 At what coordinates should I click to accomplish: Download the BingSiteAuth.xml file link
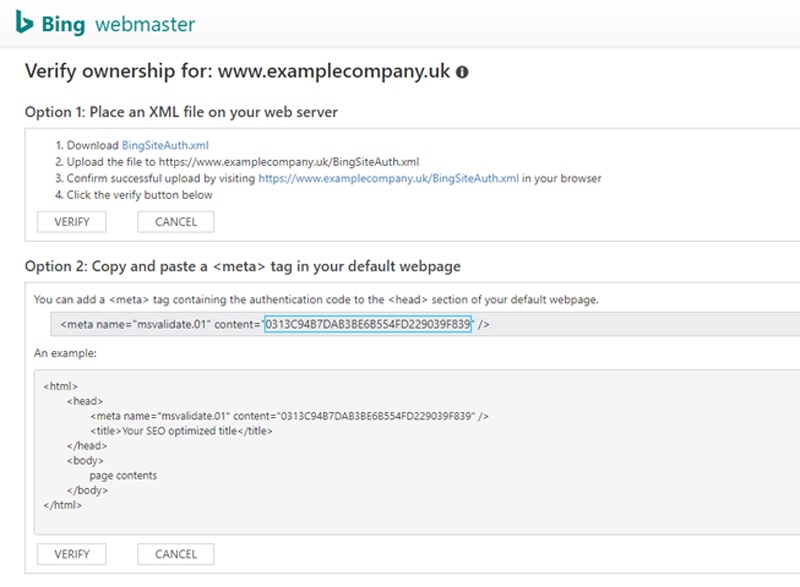pos(165,145)
